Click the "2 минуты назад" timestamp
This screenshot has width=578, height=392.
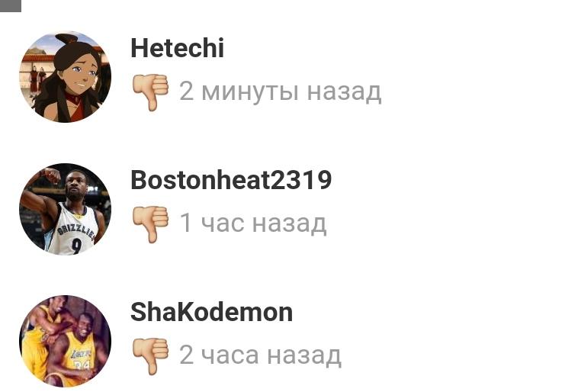[x=280, y=92]
